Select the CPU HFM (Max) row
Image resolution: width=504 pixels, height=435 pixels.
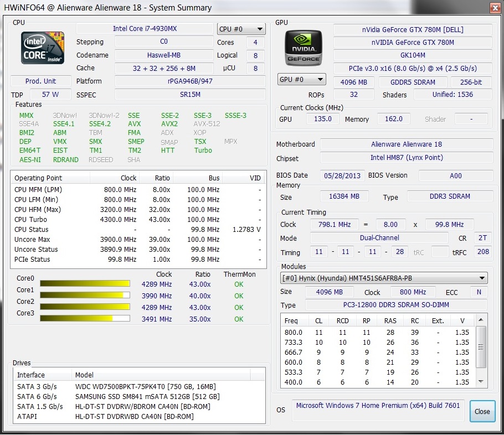[x=138, y=209]
